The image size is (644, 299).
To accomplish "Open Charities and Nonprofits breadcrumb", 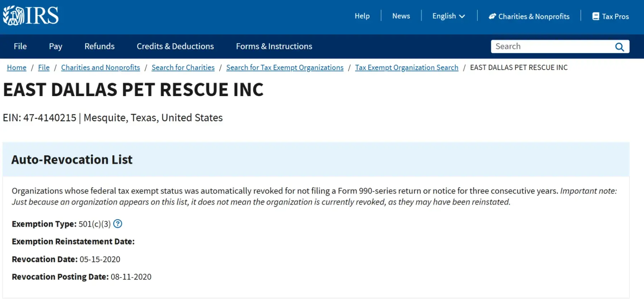I will tap(101, 68).
